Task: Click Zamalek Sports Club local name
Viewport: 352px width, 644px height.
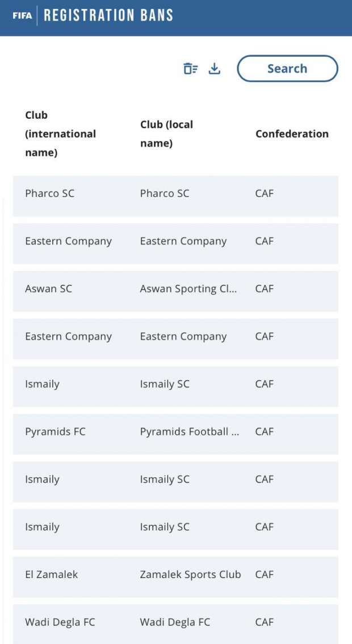Action: tap(190, 575)
